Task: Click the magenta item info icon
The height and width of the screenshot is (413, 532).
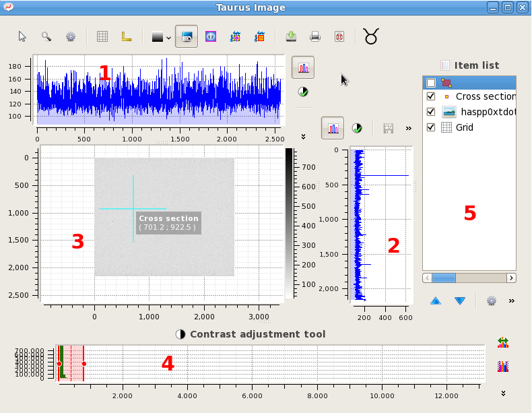Action: [x=211, y=36]
